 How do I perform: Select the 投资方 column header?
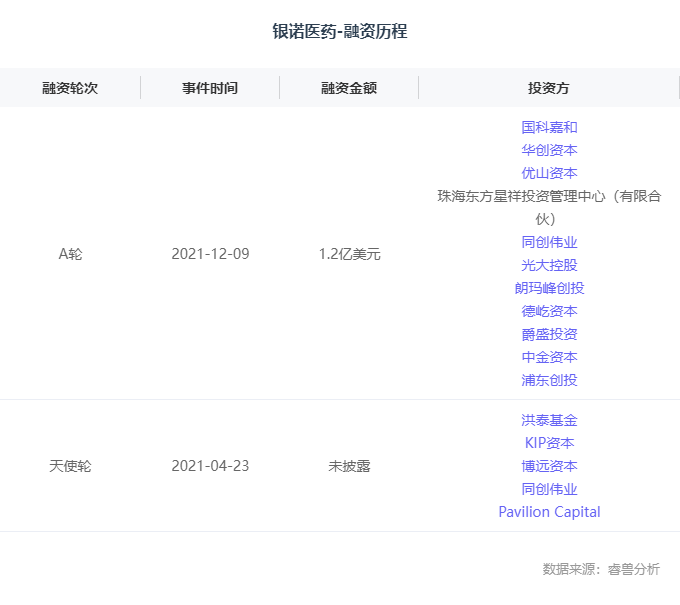click(x=549, y=88)
